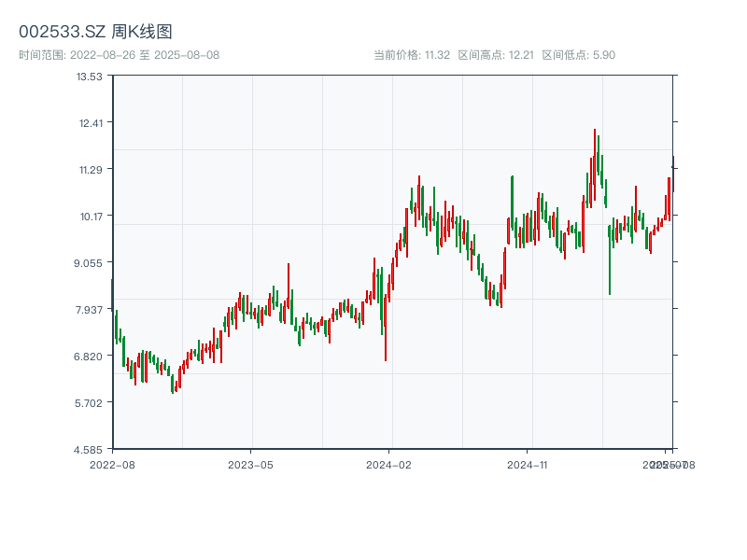Select the 7.937 price axis label
This screenshot has width=747, height=560.
[x=88, y=310]
